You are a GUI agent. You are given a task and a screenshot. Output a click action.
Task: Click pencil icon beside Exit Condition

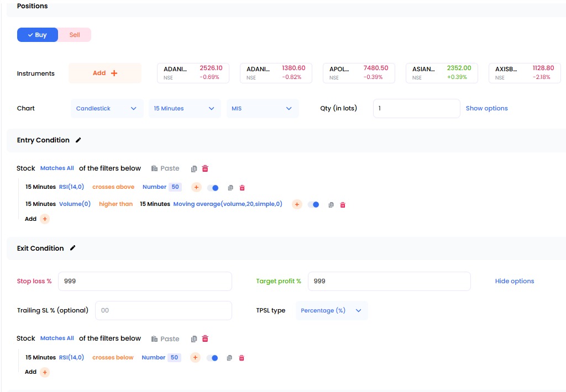(72, 248)
